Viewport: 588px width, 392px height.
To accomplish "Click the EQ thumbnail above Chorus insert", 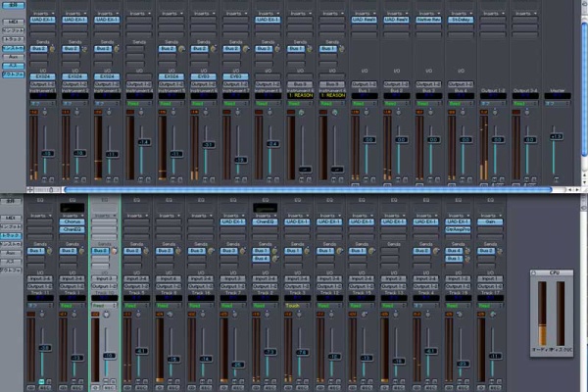I will [72, 208].
